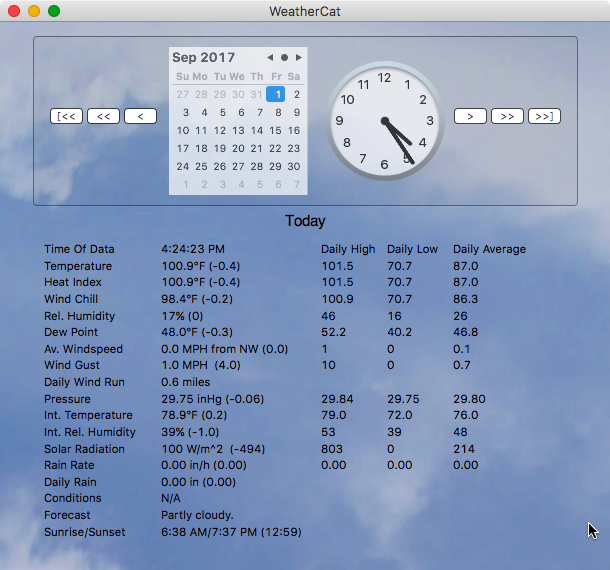Click Daily Wind Run value 0.6 miles
610x570 pixels.
click(186, 382)
